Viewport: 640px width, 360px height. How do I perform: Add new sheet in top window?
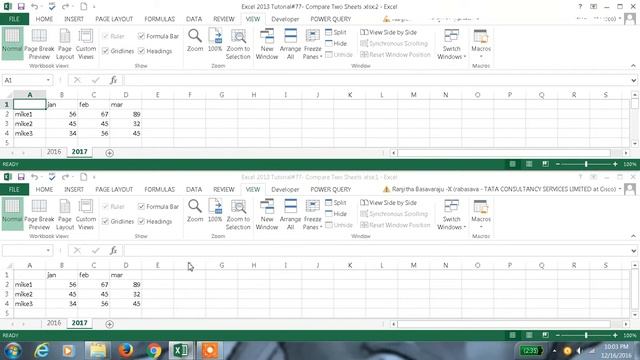109,153
